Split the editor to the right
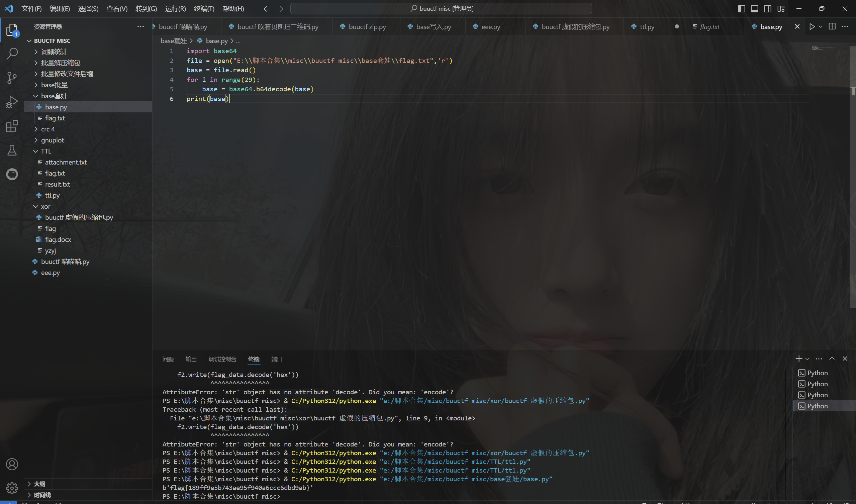Image resolution: width=856 pixels, height=504 pixels. click(x=832, y=26)
